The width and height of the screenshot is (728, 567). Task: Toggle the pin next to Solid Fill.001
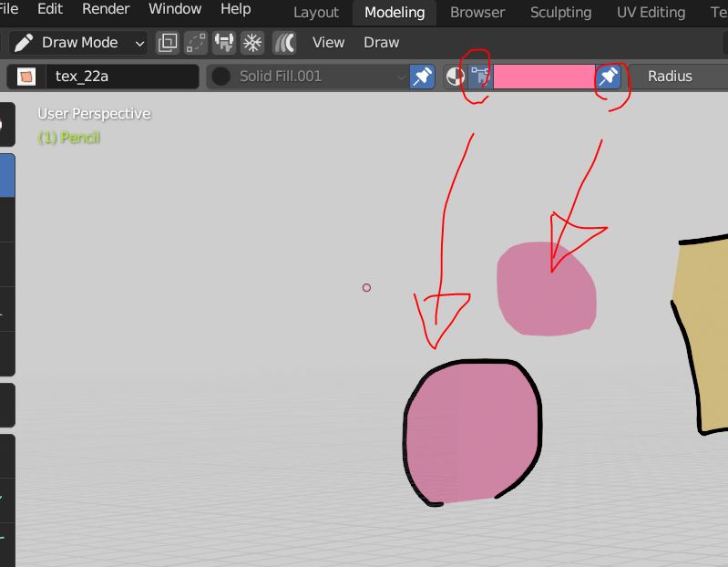tap(422, 77)
